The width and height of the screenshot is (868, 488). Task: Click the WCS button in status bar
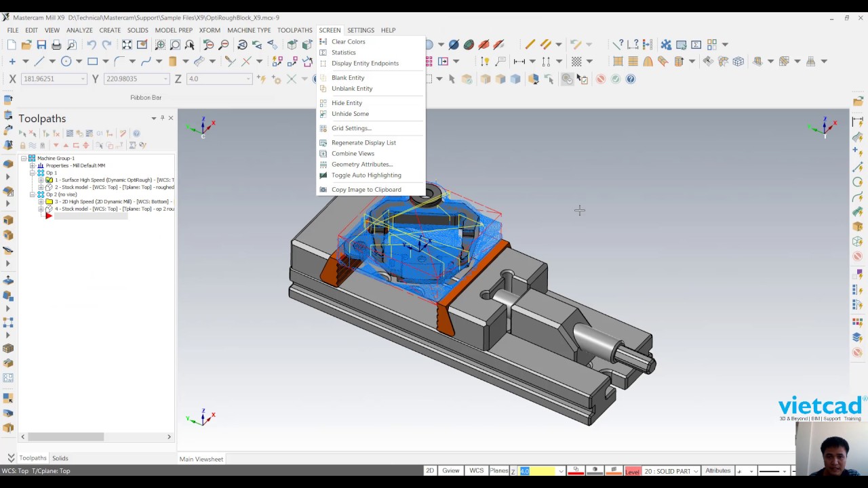477,470
